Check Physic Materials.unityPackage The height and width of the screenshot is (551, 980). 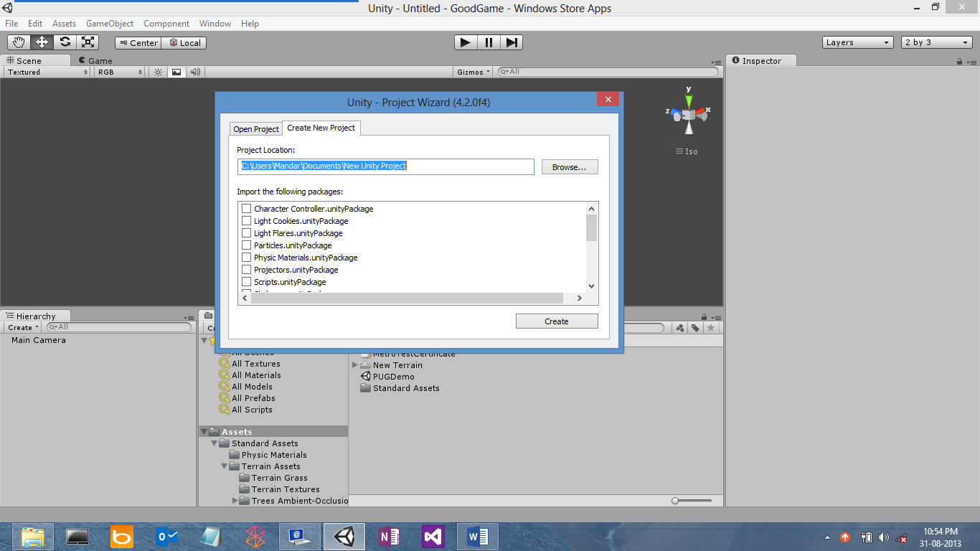point(247,258)
